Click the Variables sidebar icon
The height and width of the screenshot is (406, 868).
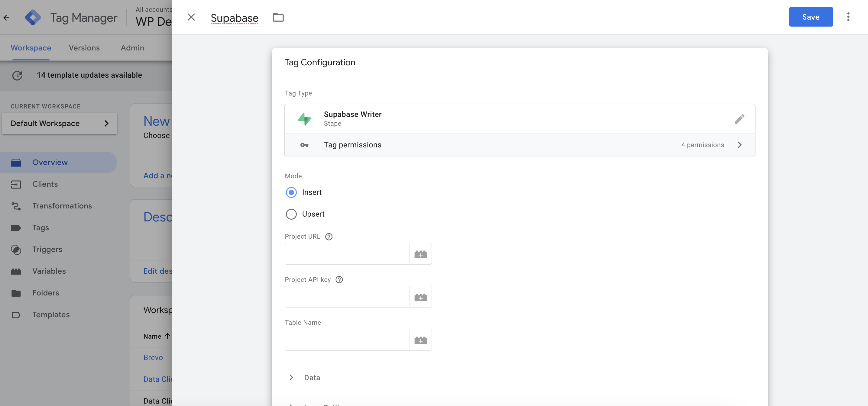point(16,271)
